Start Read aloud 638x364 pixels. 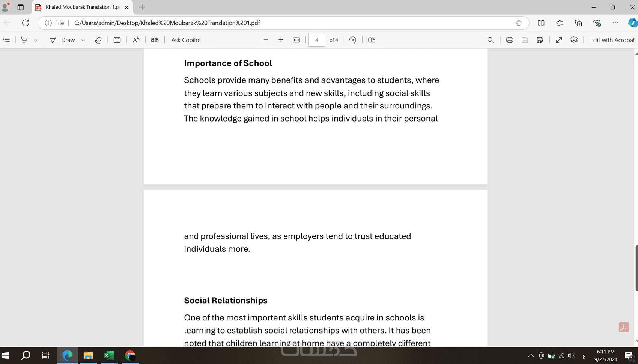tap(136, 40)
